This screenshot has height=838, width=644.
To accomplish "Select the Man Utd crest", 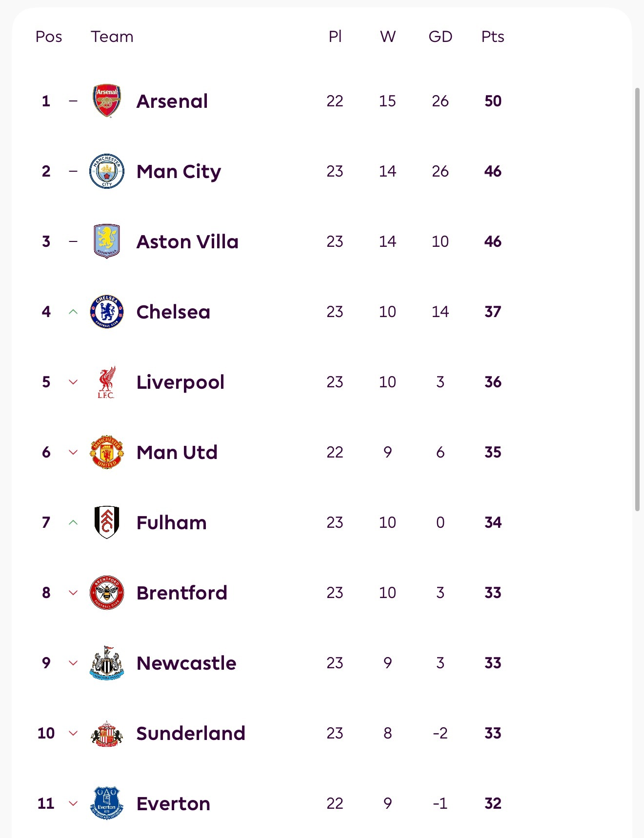I will 107,452.
